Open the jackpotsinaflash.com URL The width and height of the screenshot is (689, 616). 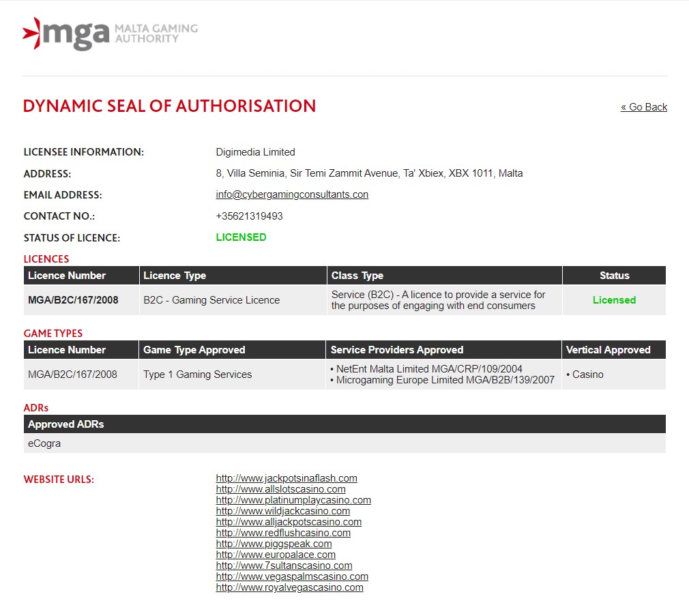pyautogui.click(x=286, y=478)
